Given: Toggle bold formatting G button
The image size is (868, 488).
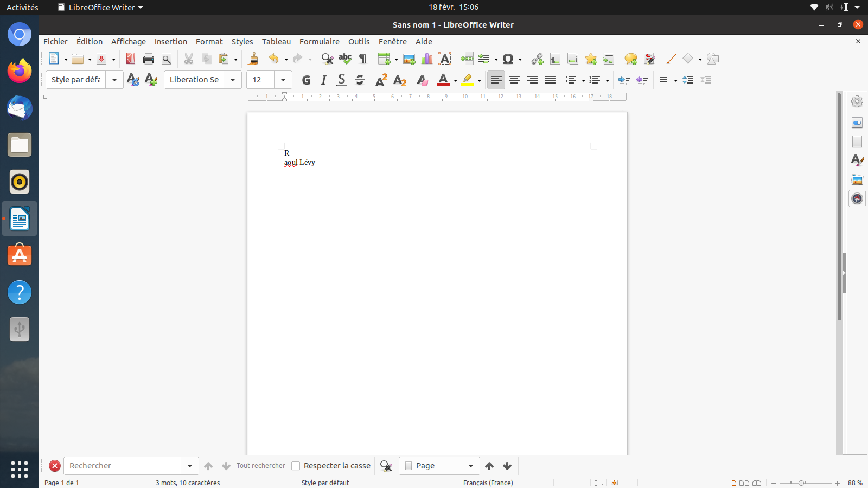Looking at the screenshot, I should 306,80.
